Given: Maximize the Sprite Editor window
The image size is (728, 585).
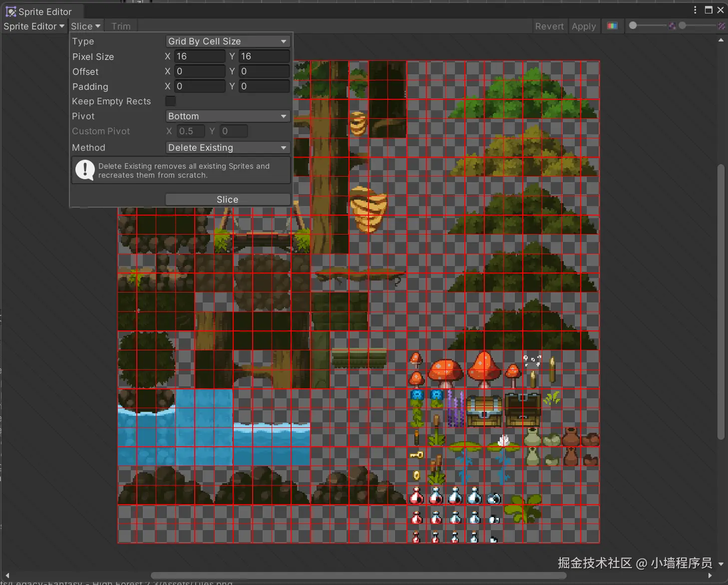Looking at the screenshot, I should (x=709, y=10).
